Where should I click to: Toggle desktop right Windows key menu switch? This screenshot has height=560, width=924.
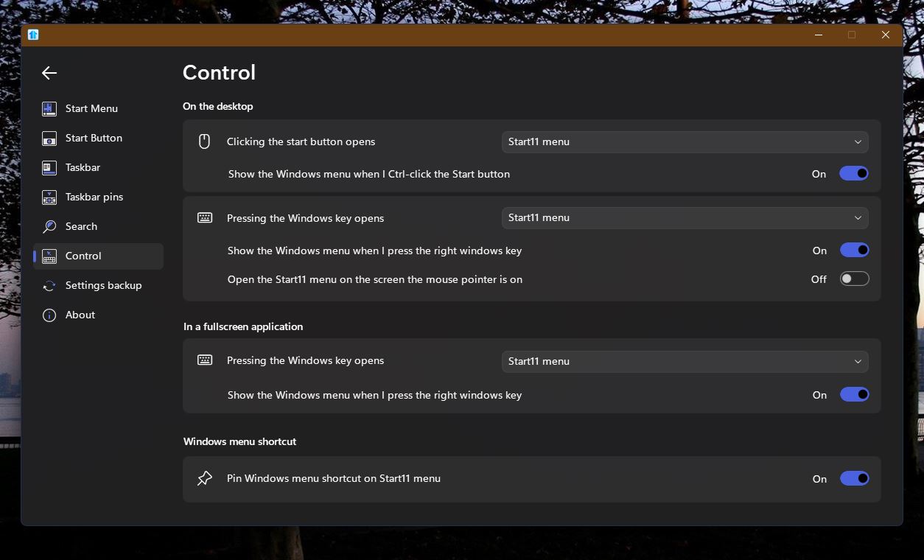pos(854,251)
